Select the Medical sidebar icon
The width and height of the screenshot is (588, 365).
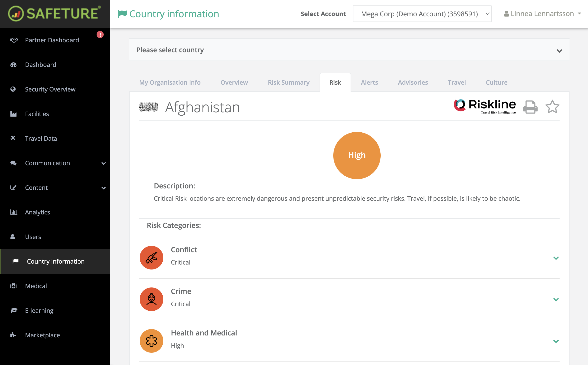coord(13,286)
